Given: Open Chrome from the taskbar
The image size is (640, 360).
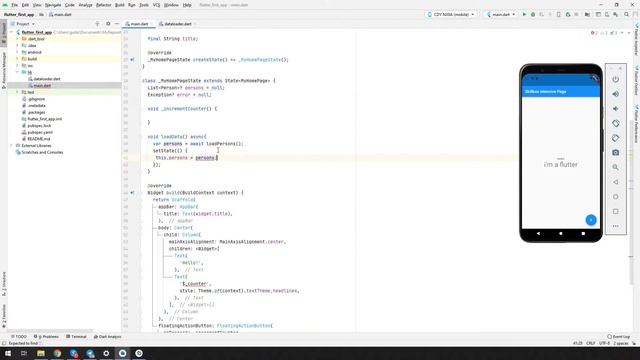Looking at the screenshot, I should point(57,353).
